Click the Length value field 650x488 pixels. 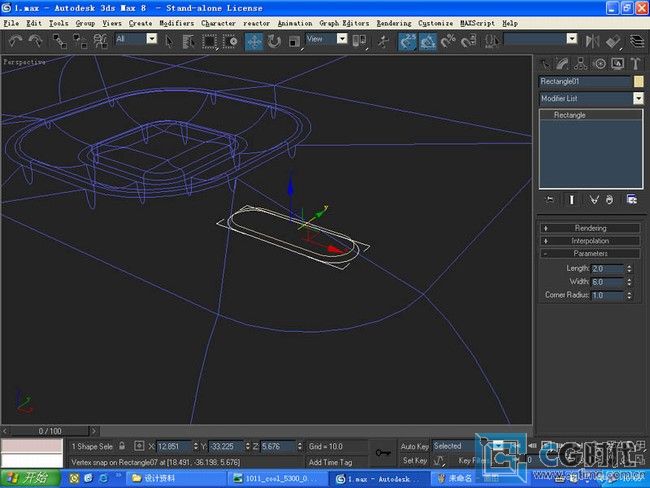[x=607, y=269]
